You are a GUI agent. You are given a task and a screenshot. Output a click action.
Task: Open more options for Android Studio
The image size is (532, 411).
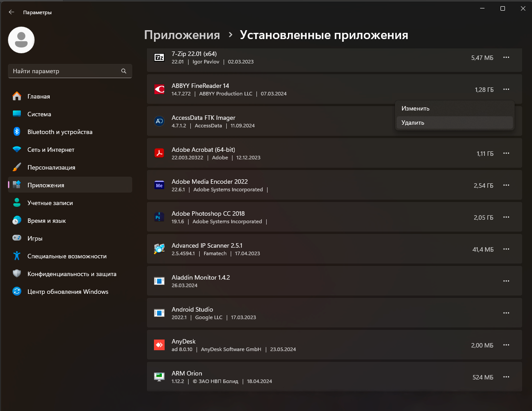(x=506, y=313)
